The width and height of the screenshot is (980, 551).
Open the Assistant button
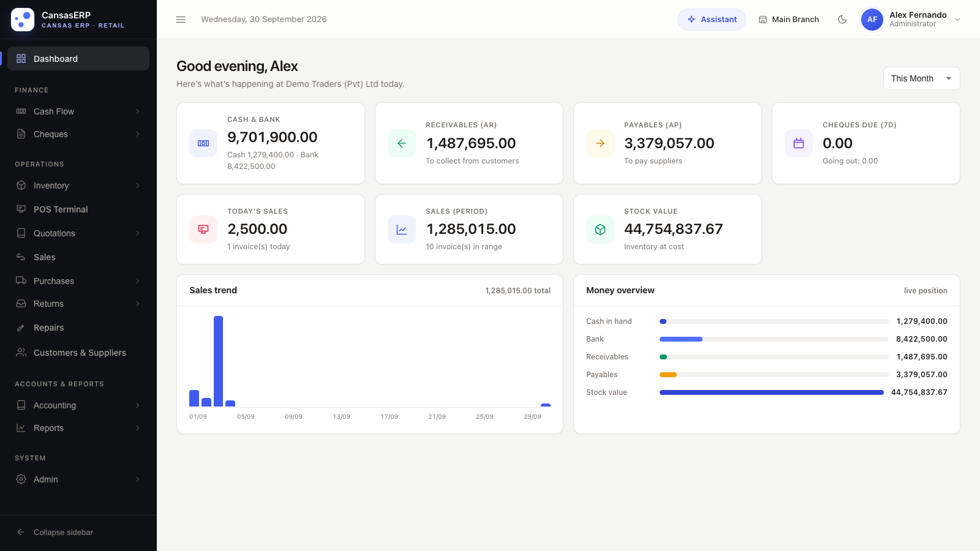[x=712, y=20]
